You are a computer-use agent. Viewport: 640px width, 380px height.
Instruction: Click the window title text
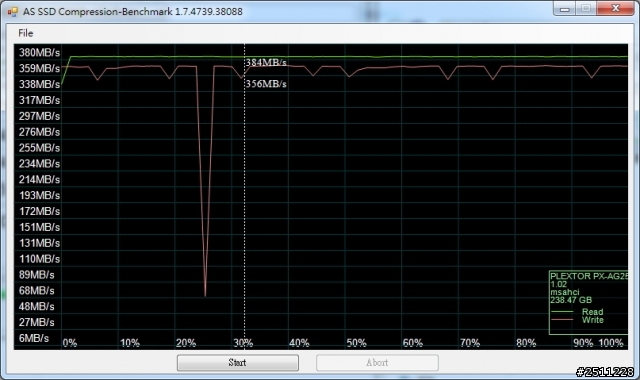click(x=133, y=11)
